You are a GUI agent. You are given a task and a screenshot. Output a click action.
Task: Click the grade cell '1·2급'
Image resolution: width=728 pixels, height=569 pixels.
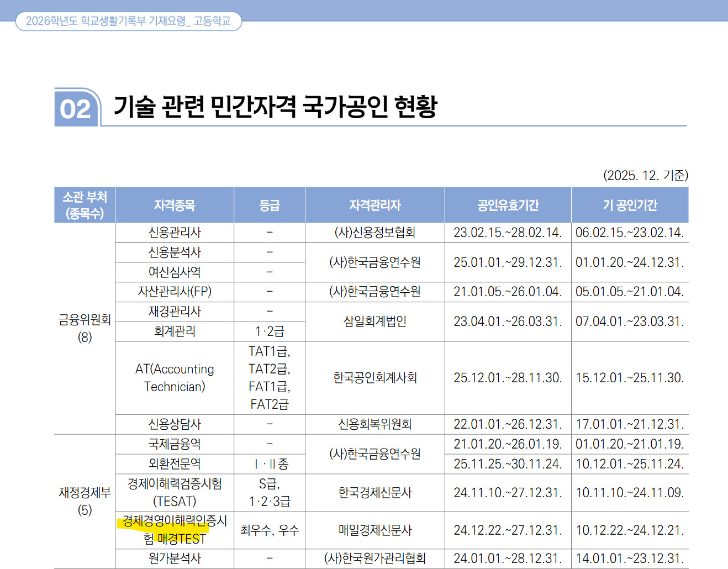[270, 331]
